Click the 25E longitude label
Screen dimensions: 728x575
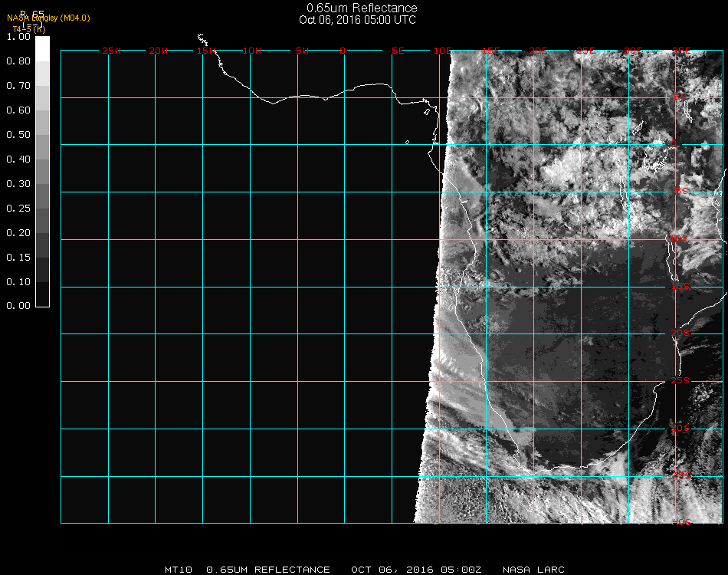[586, 51]
